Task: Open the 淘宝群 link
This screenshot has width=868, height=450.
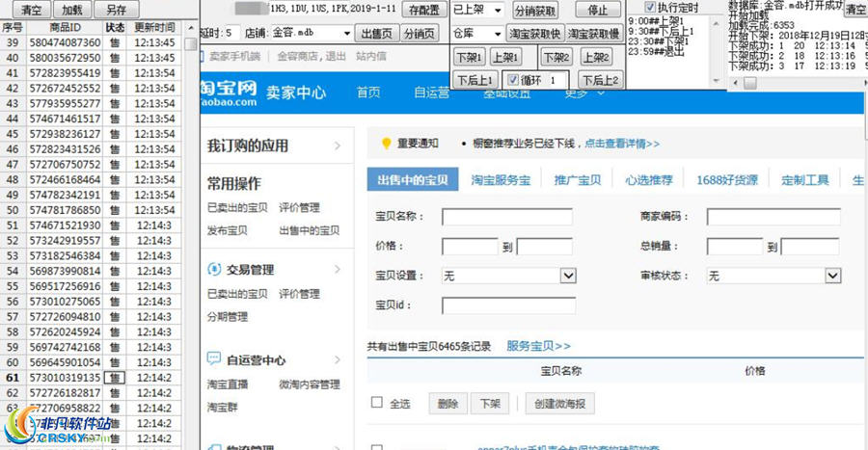Action: click(x=222, y=408)
